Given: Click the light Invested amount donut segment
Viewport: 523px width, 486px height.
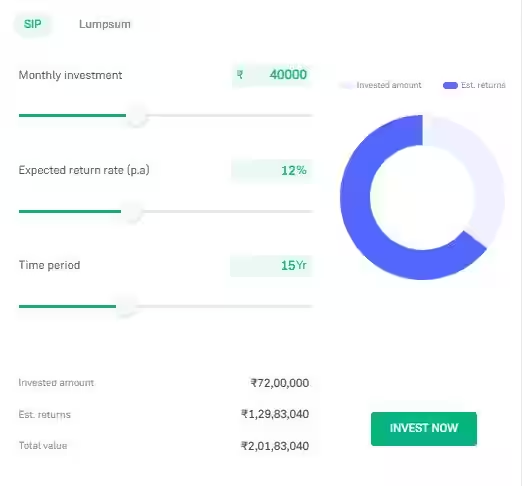Looking at the screenshot, I should tap(488, 187).
